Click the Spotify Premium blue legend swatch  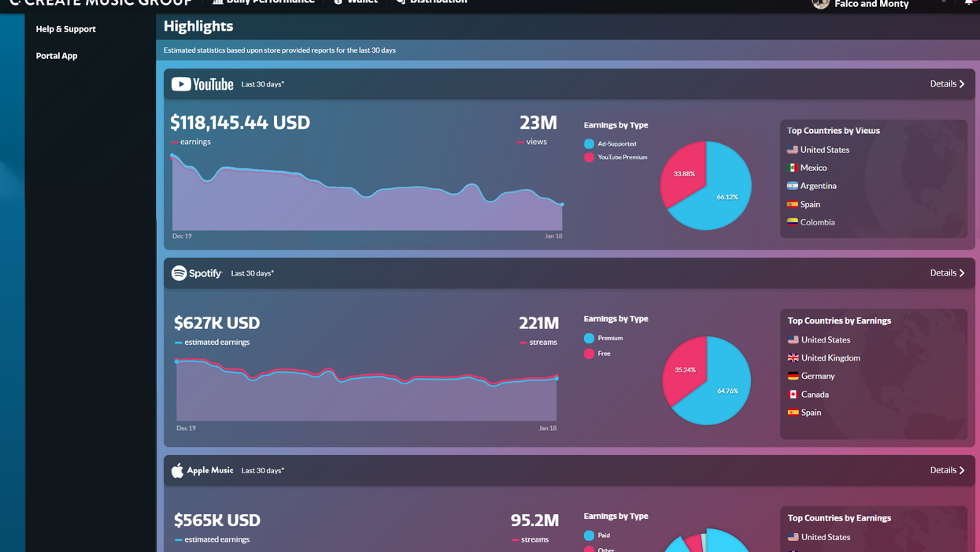click(589, 338)
